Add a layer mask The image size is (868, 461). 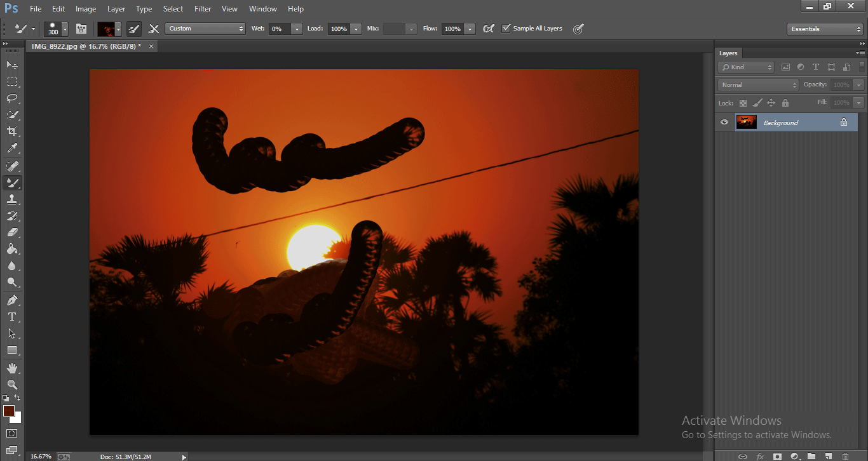point(777,456)
